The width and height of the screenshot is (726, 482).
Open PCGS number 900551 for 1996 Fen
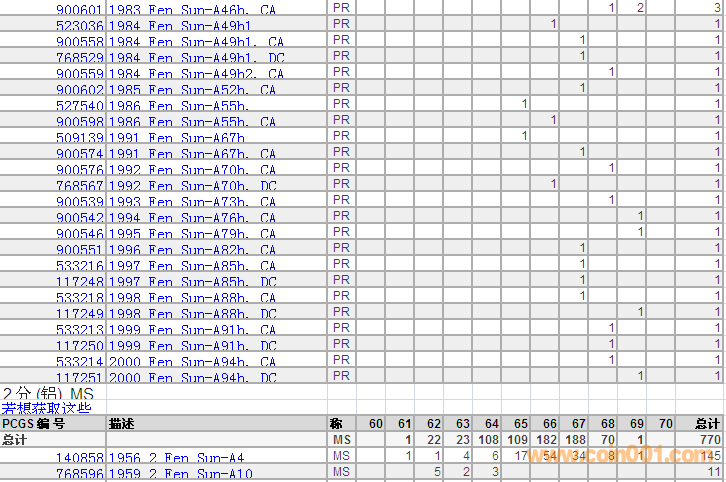tap(79, 249)
